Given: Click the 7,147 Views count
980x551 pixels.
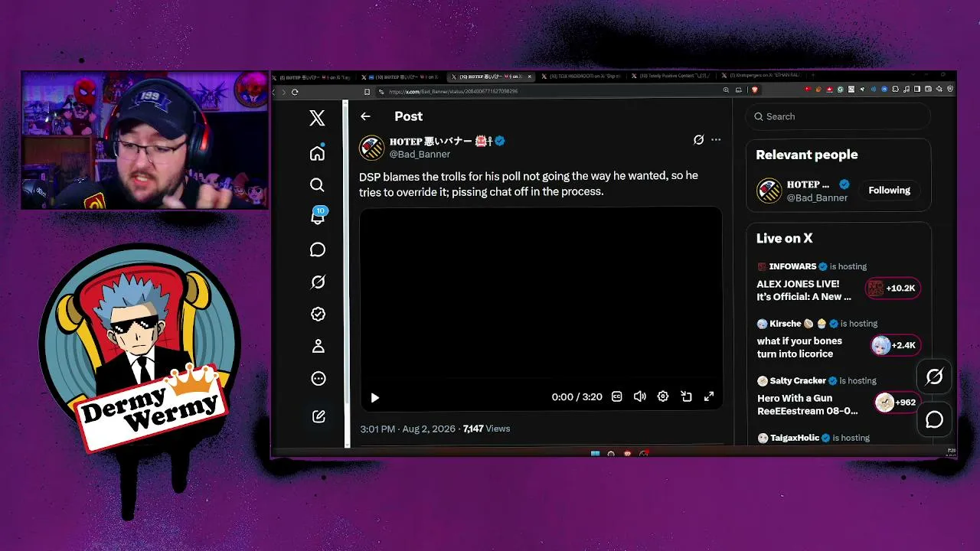Looking at the screenshot, I should (x=486, y=429).
